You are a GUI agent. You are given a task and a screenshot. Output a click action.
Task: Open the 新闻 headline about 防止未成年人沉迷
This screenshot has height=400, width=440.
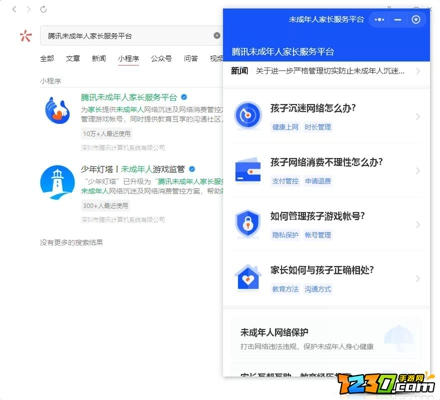coord(330,71)
